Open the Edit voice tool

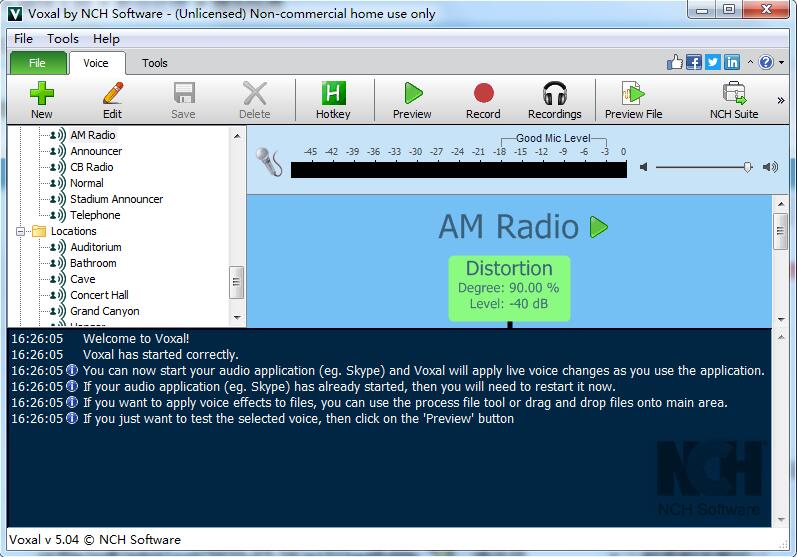tap(112, 95)
